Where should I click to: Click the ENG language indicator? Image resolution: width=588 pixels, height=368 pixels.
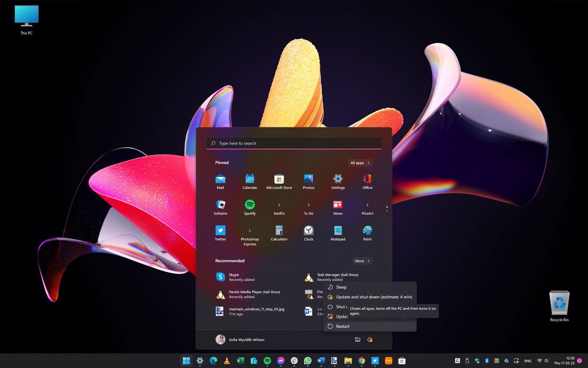[x=528, y=360]
